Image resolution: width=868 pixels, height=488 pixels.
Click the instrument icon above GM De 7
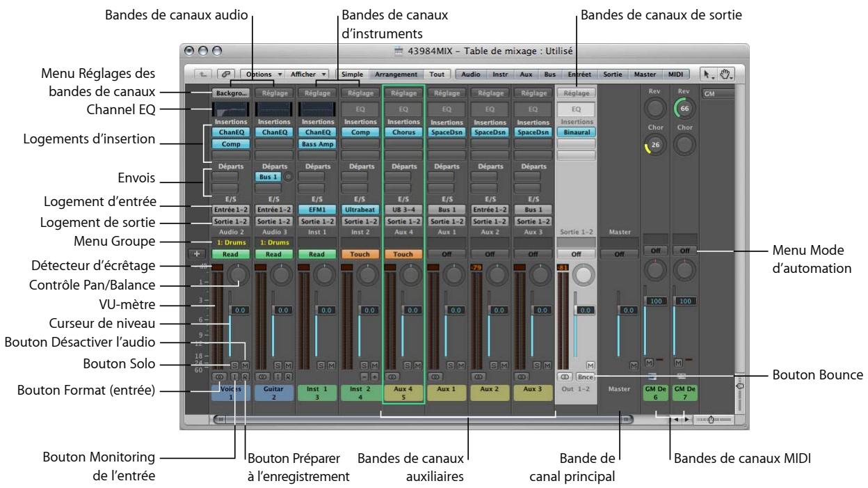[x=682, y=377]
